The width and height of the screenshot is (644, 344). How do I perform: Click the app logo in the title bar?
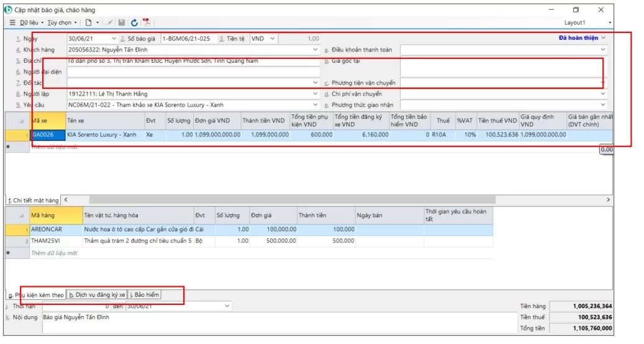coord(8,9)
